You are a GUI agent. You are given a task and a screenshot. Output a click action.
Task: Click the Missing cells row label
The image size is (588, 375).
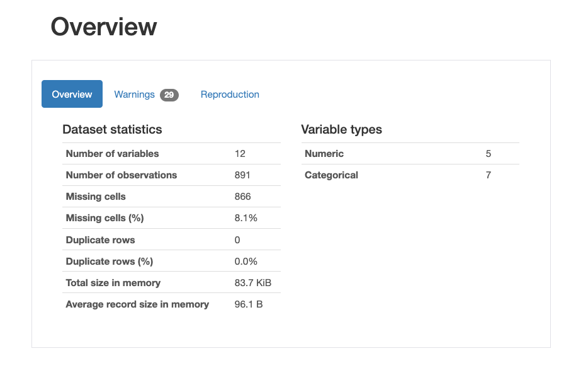pos(96,197)
